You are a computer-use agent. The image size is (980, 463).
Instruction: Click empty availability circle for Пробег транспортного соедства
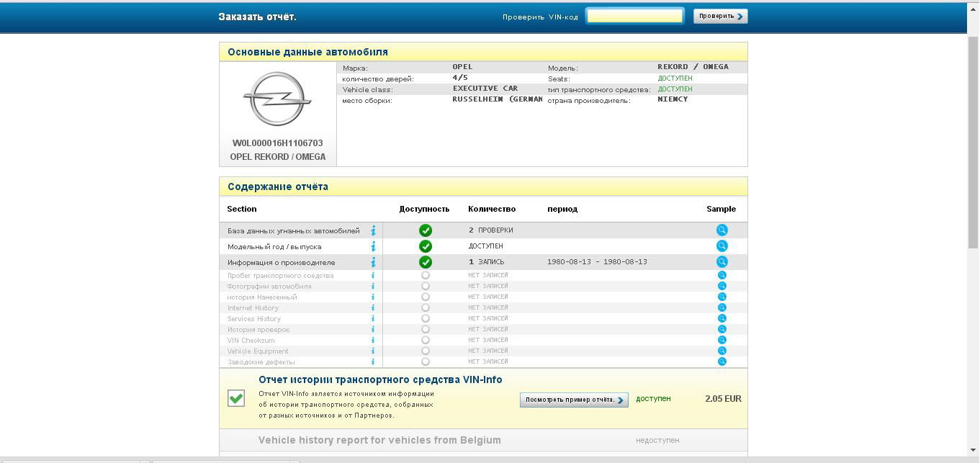point(426,275)
